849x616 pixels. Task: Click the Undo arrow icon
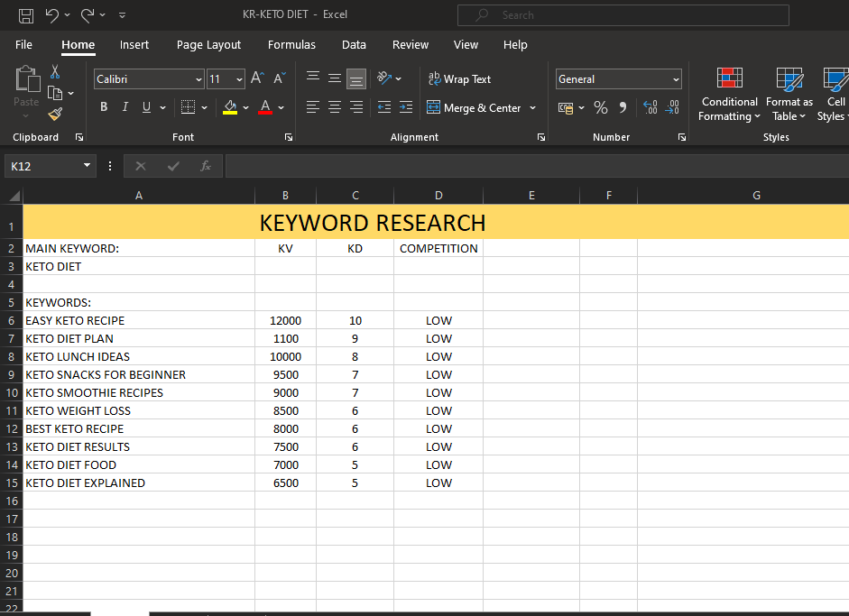(51, 15)
